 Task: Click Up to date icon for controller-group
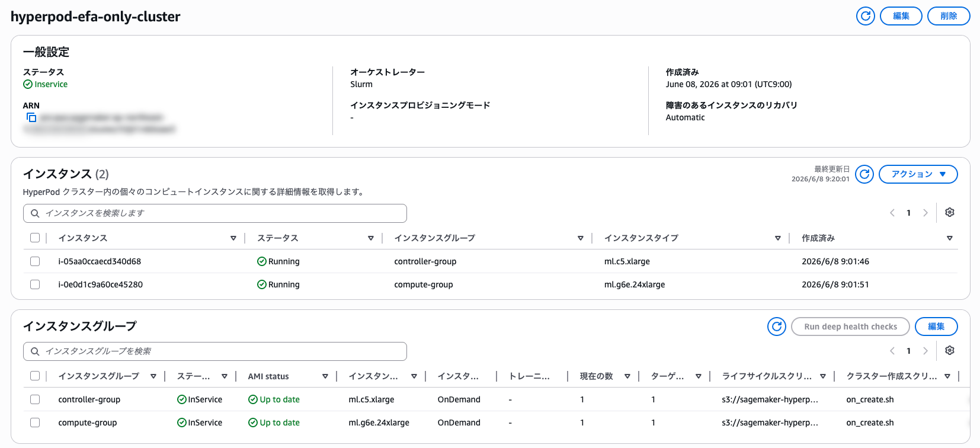click(253, 399)
